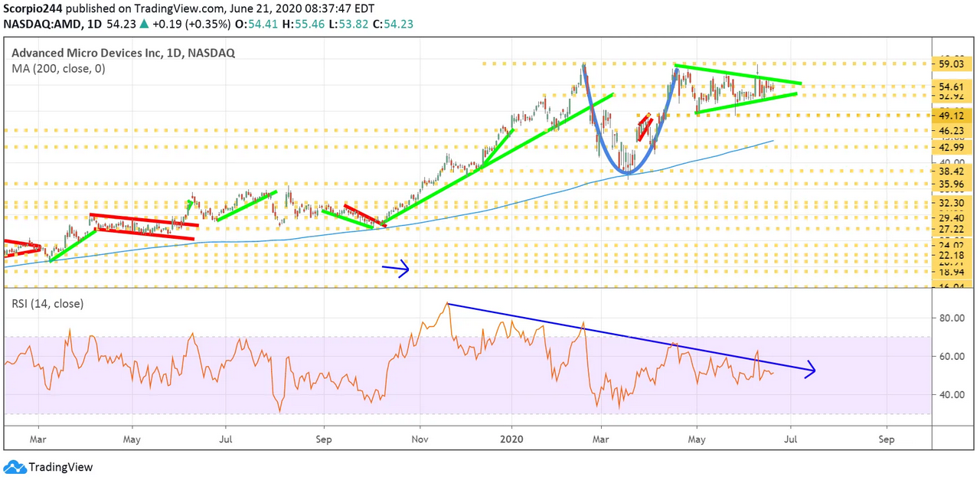Click the 35.96 price level label
980x480 pixels.
click(953, 184)
